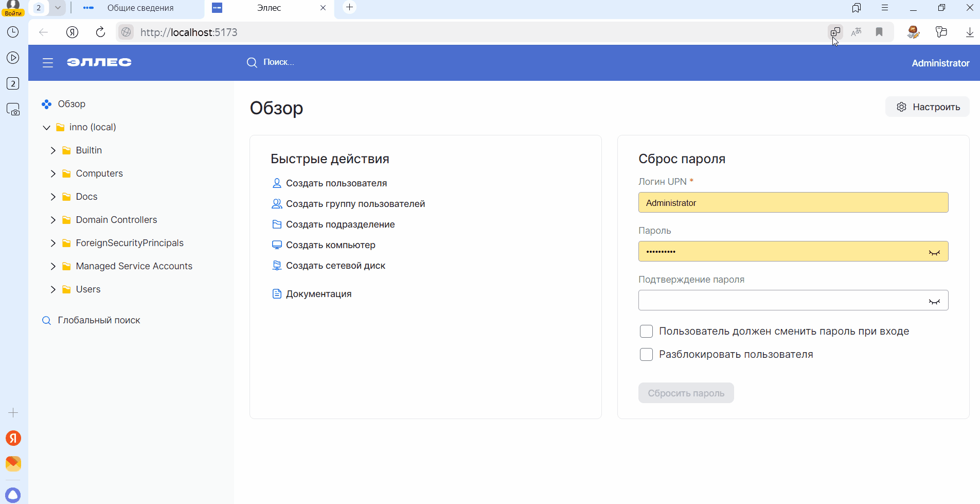Viewport: 980px width, 504px height.
Task: Open settings via the "Настроить" button
Action: [928, 107]
